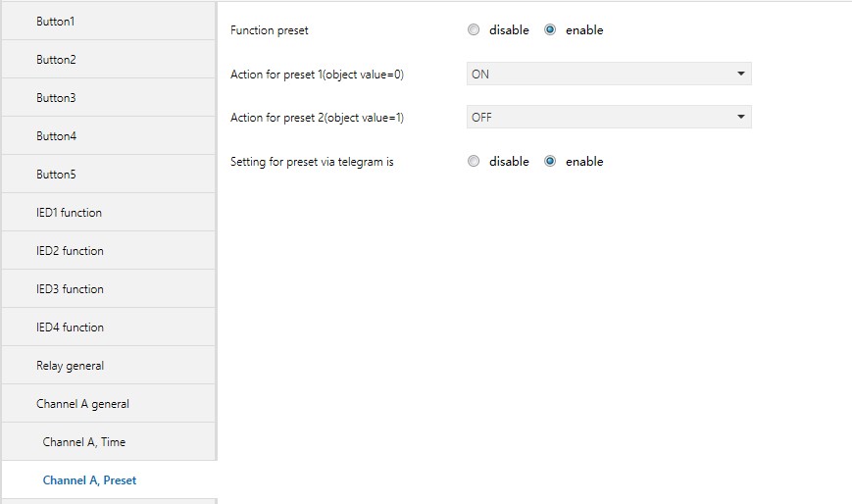
Task: Enable setting for preset via telegram
Action: 550,162
